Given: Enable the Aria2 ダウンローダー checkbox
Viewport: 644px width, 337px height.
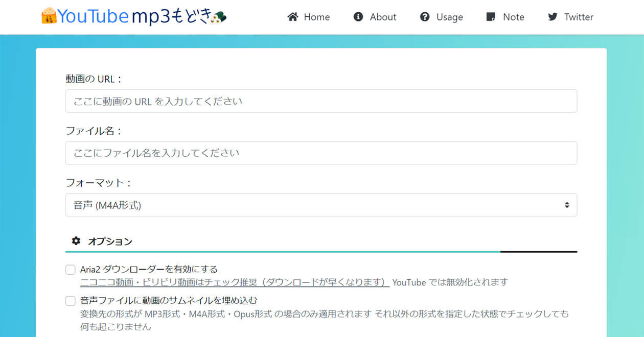Looking at the screenshot, I should [71, 270].
